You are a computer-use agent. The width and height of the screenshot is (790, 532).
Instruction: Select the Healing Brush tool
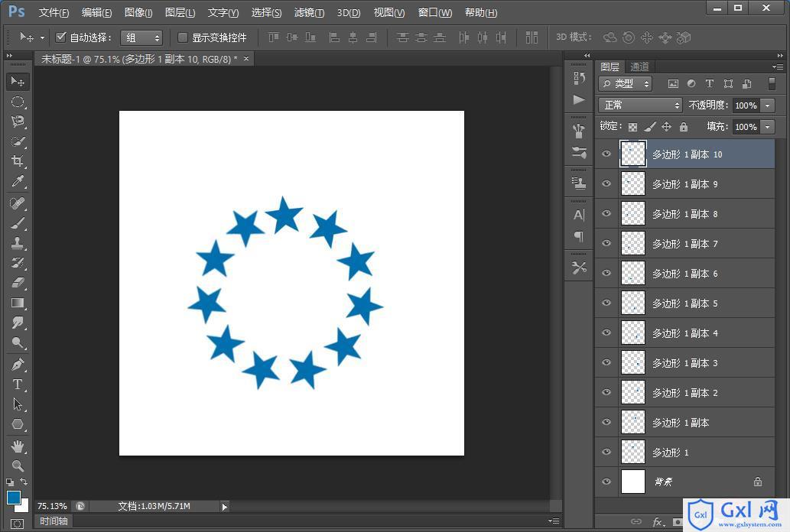point(18,203)
